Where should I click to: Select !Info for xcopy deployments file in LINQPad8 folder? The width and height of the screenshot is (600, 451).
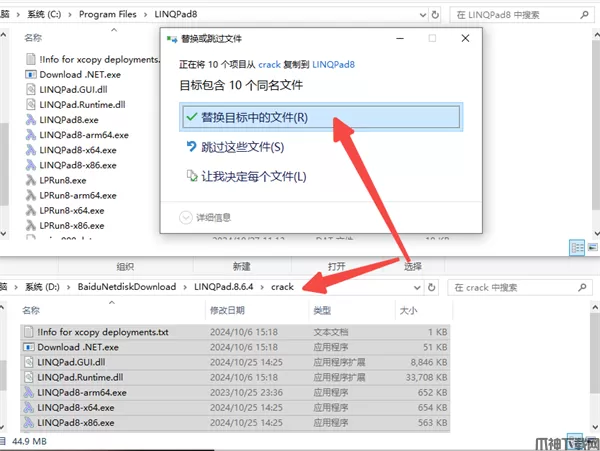[x=99, y=59]
